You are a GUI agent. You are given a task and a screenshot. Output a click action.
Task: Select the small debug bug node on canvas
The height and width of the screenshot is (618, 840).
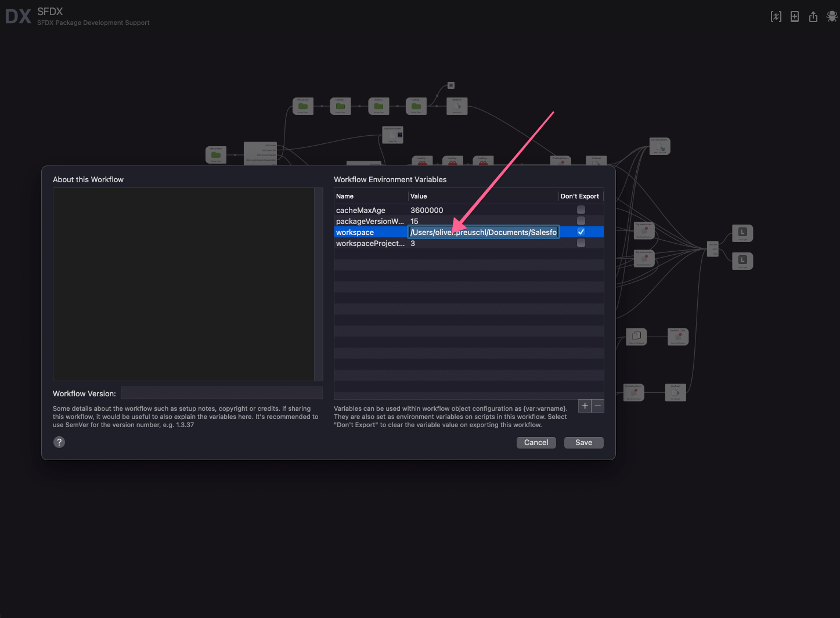[451, 85]
